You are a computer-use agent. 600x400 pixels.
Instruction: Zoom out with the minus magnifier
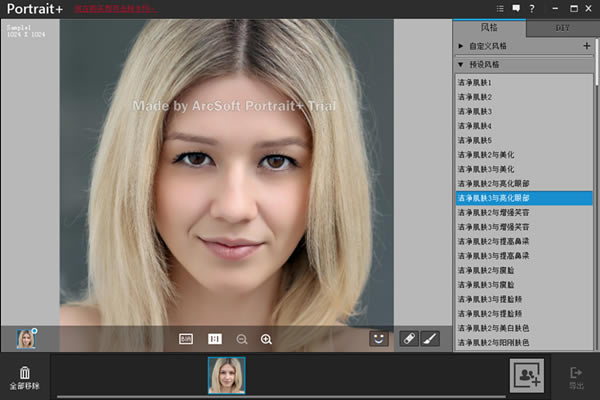pyautogui.click(x=241, y=339)
